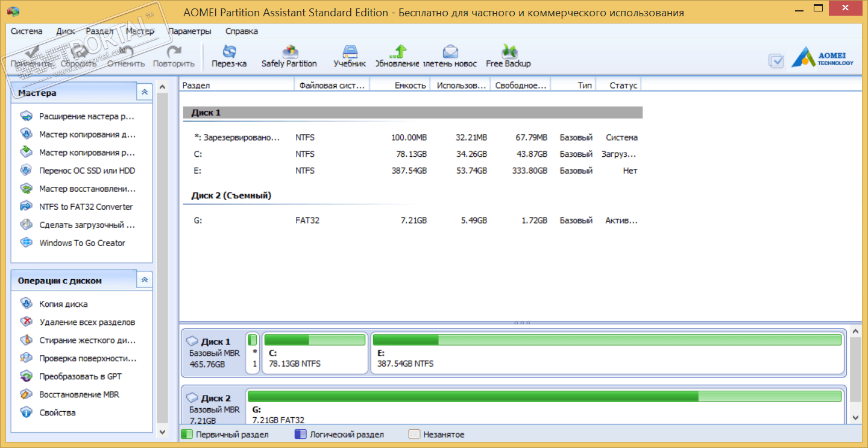Select the Зарезервировано system partition row

[412, 137]
